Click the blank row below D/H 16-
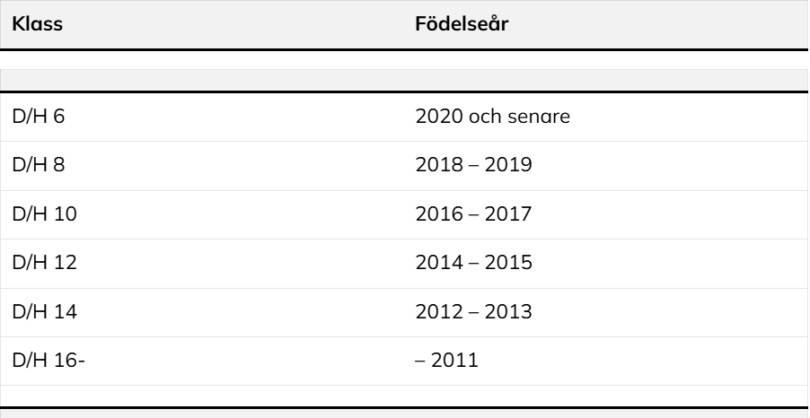The image size is (810, 418). (404, 395)
